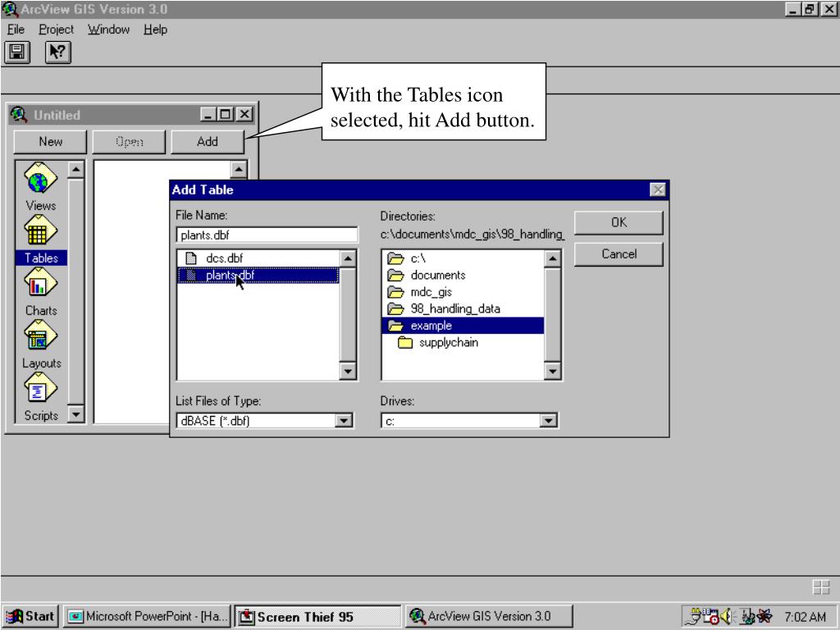Select the Tables icon in project window
The width and height of the screenshot is (840, 630).
point(40,231)
